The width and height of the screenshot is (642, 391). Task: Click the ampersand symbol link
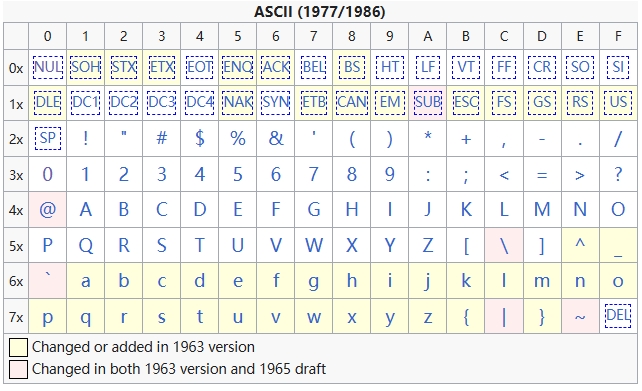point(276,138)
